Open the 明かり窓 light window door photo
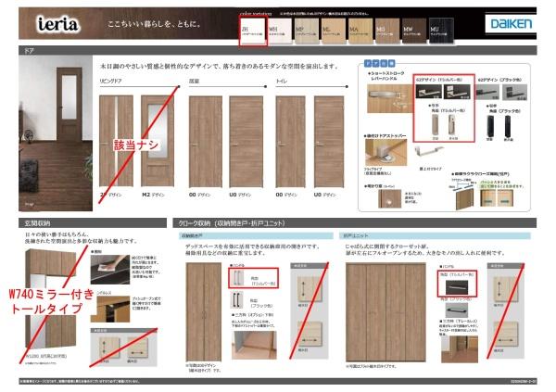This screenshot has height=392, width=556. click(390, 198)
